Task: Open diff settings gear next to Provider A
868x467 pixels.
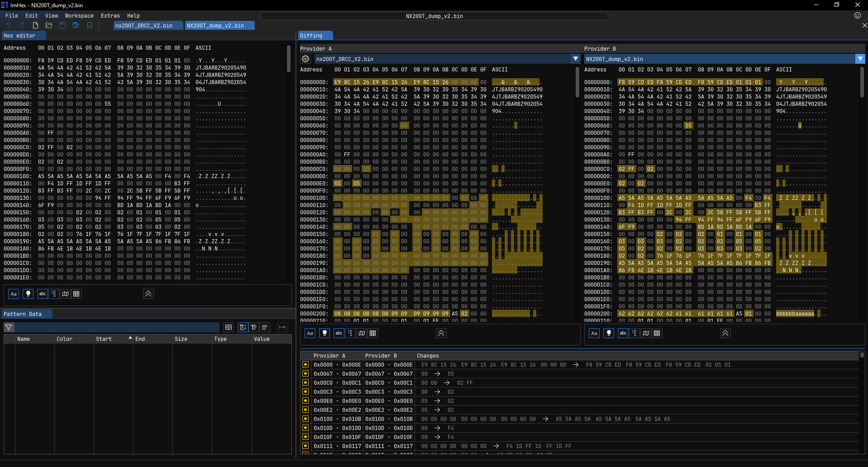Action: click(x=305, y=59)
